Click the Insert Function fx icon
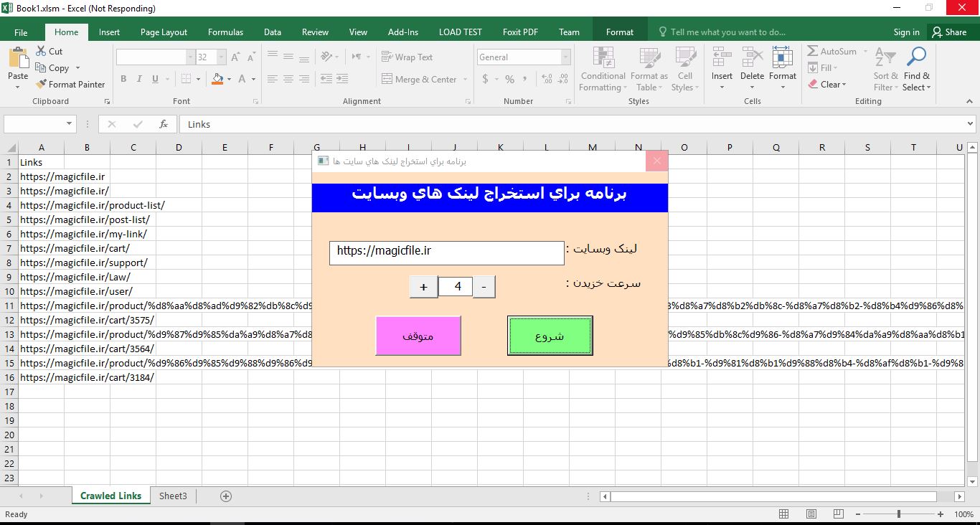The width and height of the screenshot is (980, 525). coord(164,124)
